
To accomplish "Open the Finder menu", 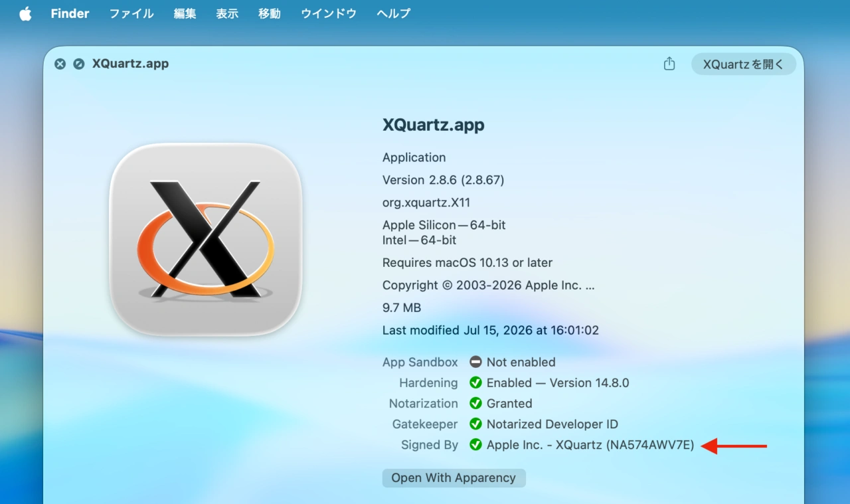I will pyautogui.click(x=70, y=13).
